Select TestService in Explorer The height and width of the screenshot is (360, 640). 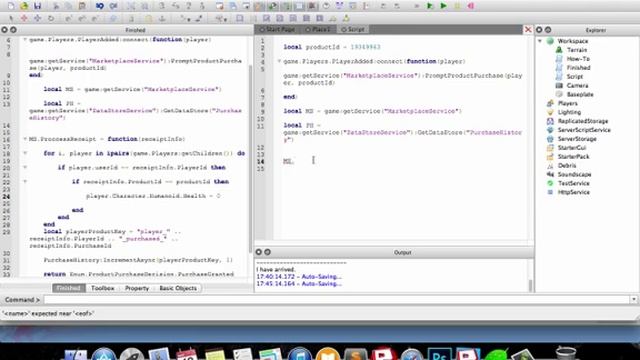click(574, 184)
